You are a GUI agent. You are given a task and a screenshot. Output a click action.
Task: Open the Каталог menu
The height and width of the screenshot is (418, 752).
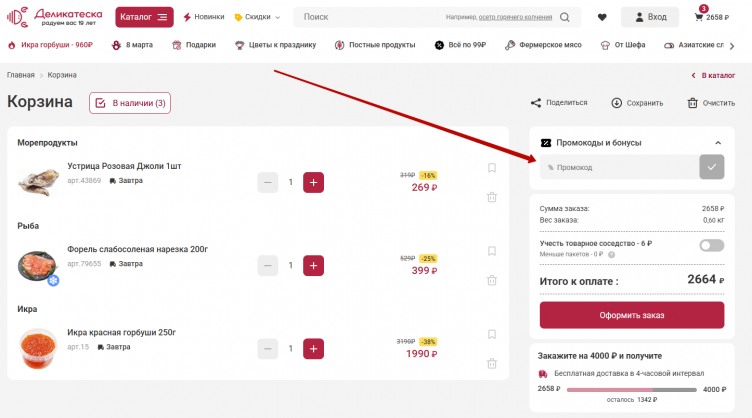(x=144, y=17)
